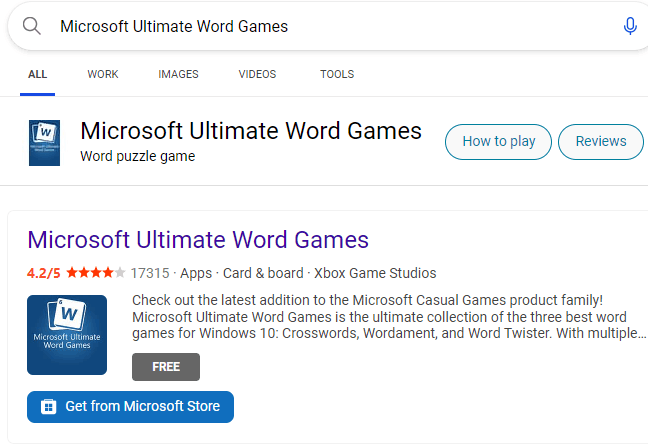The height and width of the screenshot is (448, 648).
Task: Click the small Word Games header icon
Action: [45, 143]
